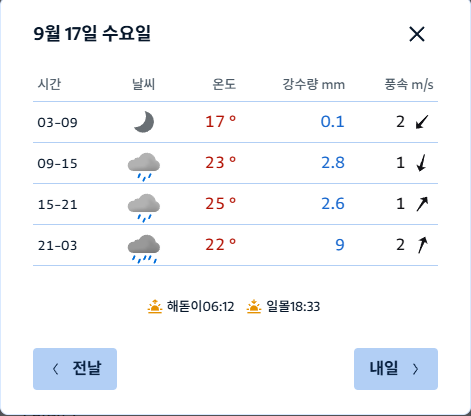Click the 일몰18:33 sunset time text

pos(293,306)
